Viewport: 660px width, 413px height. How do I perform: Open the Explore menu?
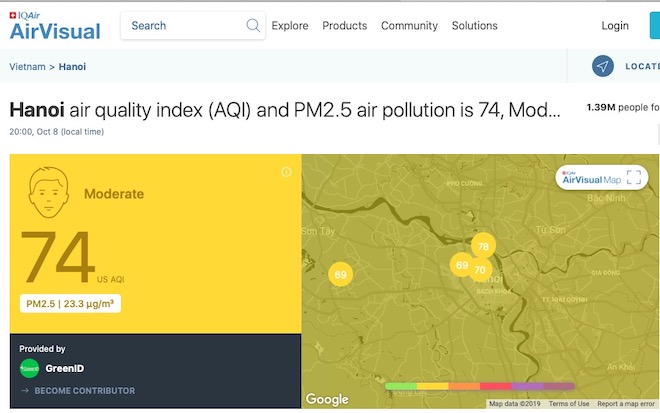point(290,26)
